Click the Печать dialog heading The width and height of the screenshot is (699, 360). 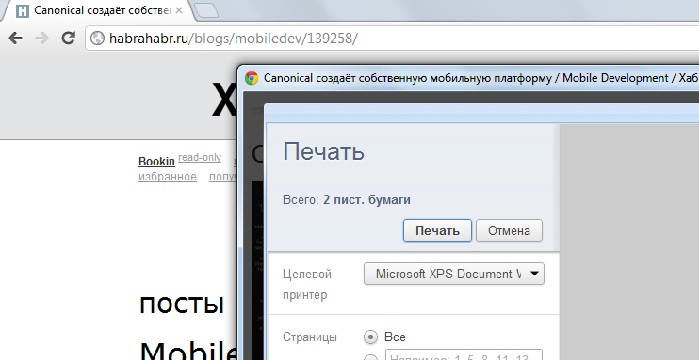tap(324, 152)
